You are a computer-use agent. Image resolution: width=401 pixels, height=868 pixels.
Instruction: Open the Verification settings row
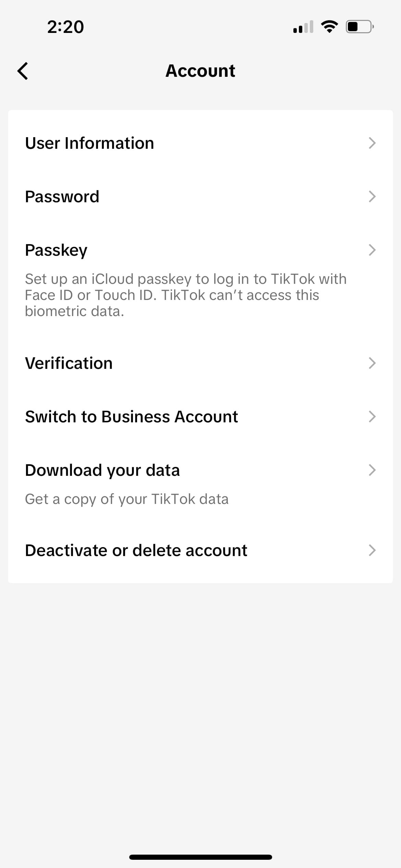(x=69, y=363)
